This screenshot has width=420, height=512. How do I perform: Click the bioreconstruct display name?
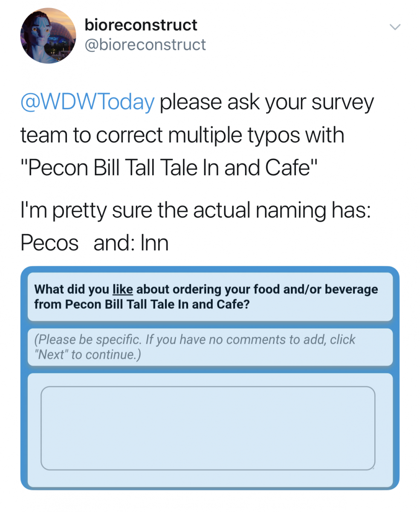[x=141, y=25]
